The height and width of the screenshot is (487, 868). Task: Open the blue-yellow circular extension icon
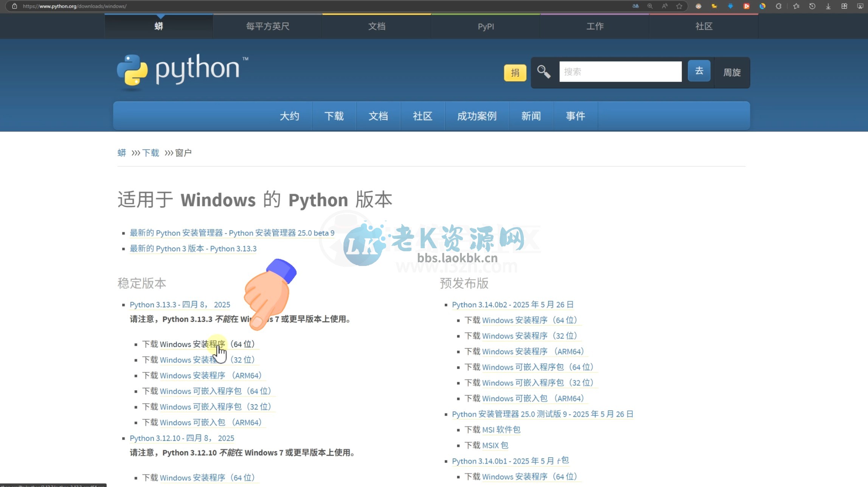point(762,6)
